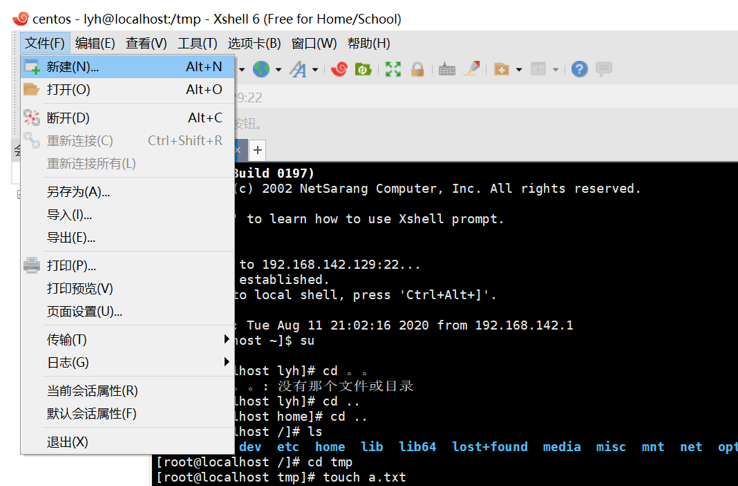Select 断开(D) menu entry
Image resolution: width=738 pixels, height=486 pixels.
click(x=127, y=118)
